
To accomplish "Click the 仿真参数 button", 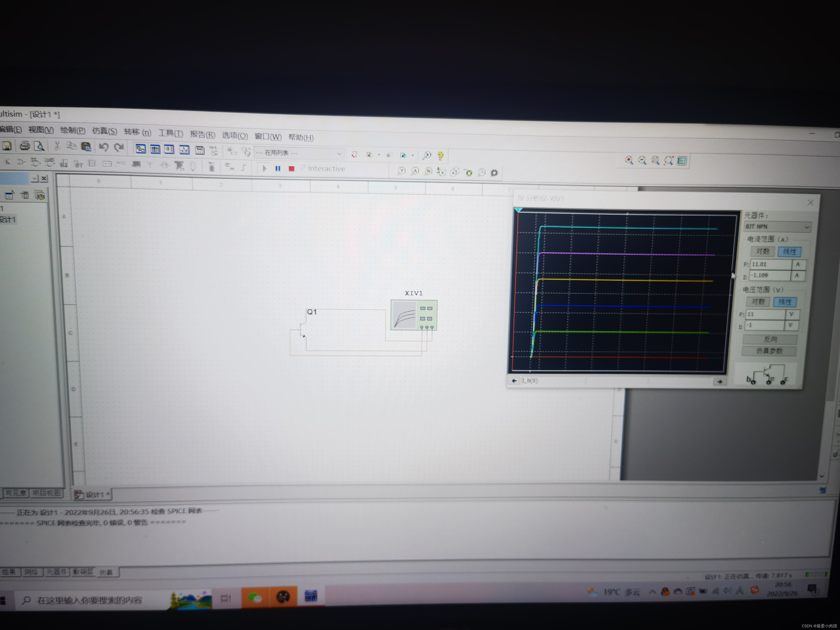I will (769, 350).
